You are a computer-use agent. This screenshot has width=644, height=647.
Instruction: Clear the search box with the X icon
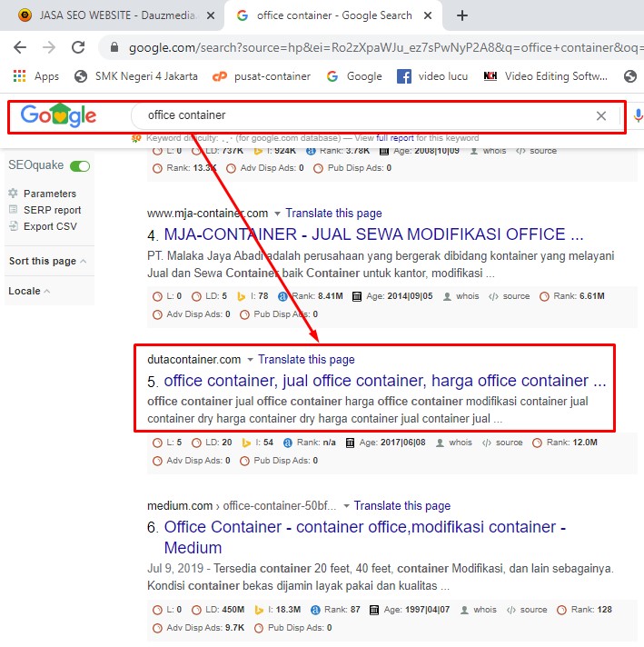(601, 115)
